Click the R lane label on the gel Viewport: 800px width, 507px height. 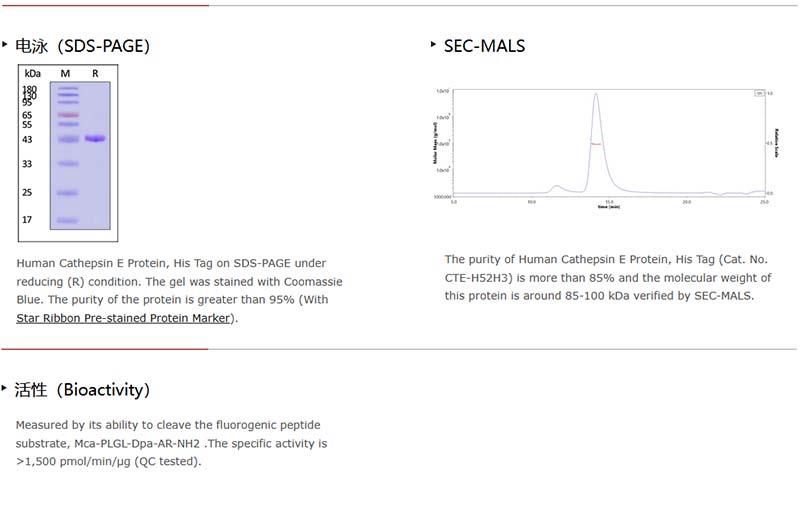[95, 74]
